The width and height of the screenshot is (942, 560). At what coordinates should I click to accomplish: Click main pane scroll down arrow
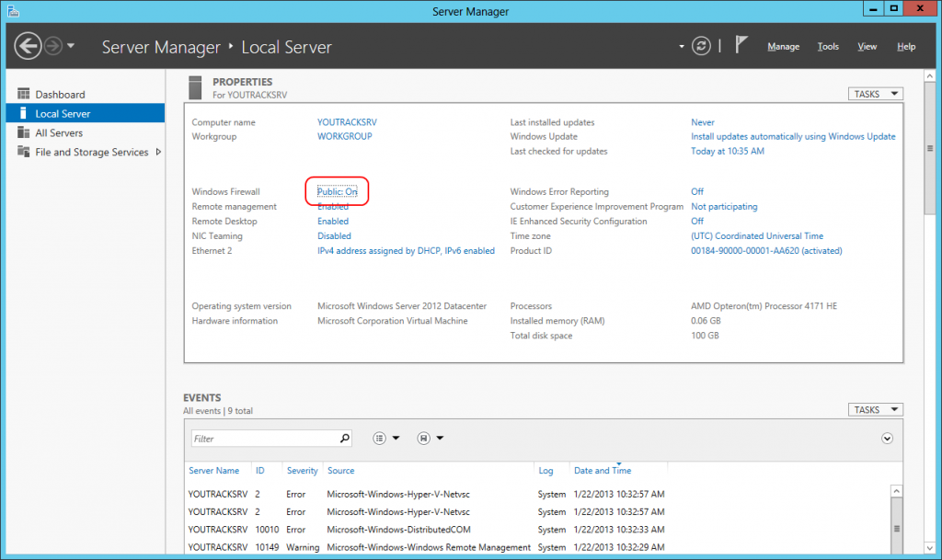click(930, 547)
